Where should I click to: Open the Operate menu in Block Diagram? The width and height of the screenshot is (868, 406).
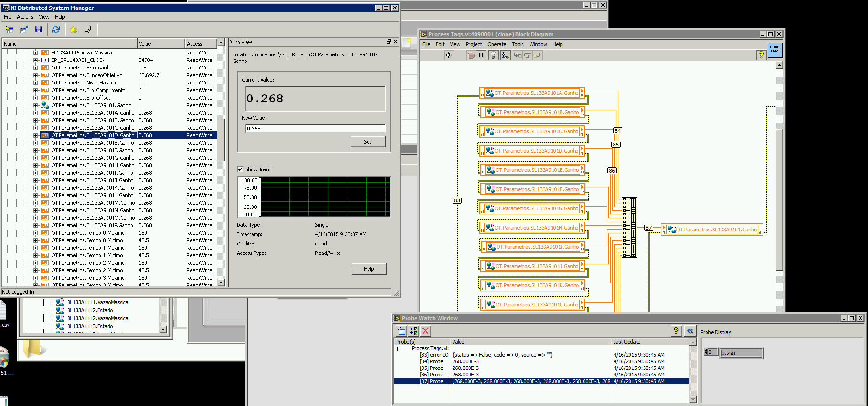(497, 44)
